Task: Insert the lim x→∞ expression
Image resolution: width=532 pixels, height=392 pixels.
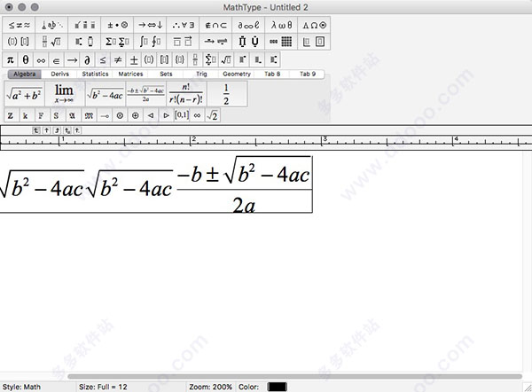Action: point(64,94)
